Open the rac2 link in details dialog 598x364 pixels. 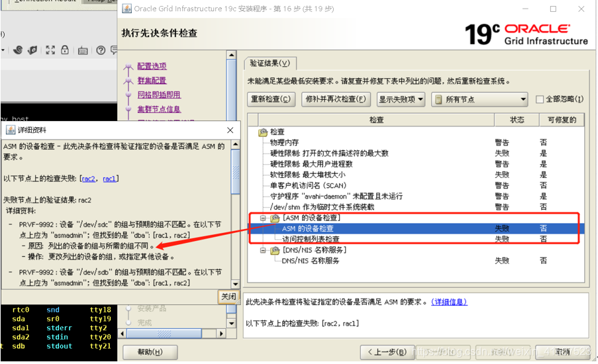(89, 179)
